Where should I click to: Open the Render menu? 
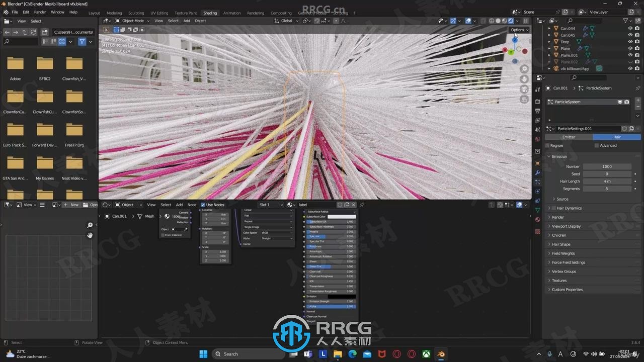(x=40, y=12)
